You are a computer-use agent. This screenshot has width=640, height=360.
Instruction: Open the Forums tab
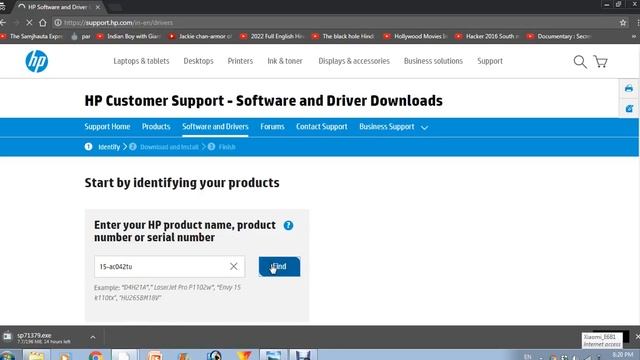(272, 127)
